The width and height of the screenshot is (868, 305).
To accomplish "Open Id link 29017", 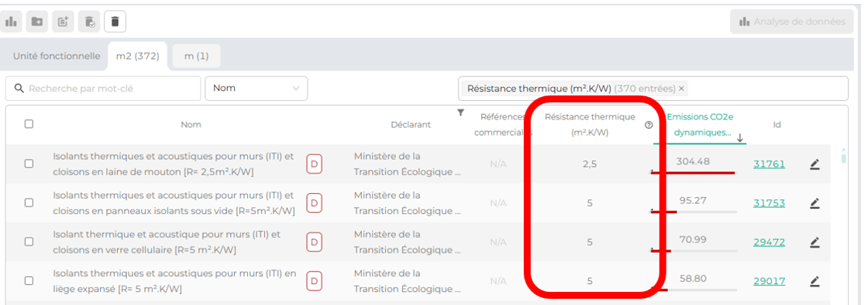I will tap(769, 281).
